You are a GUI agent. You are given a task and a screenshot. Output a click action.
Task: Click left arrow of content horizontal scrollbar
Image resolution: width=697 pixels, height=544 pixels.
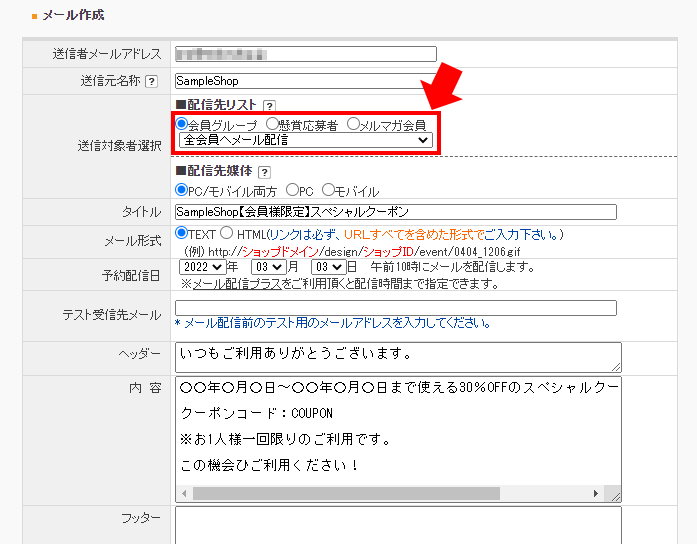(x=184, y=493)
